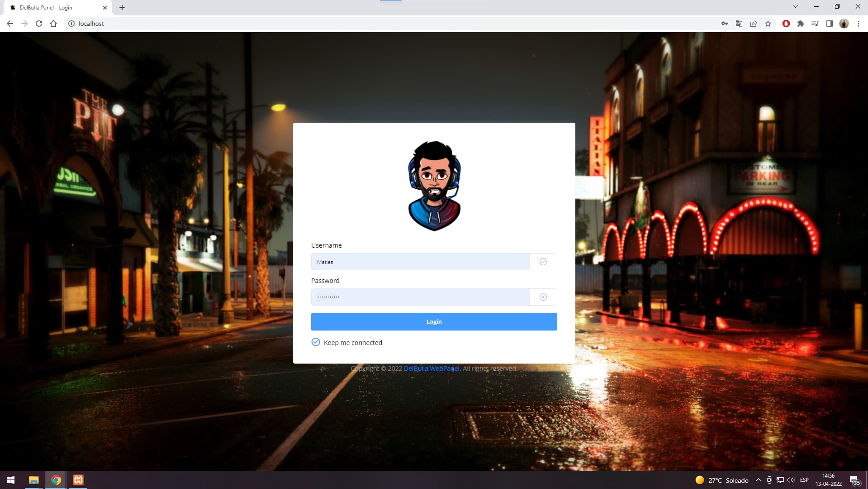Open the weather widget 27°C Soleado

(x=722, y=480)
